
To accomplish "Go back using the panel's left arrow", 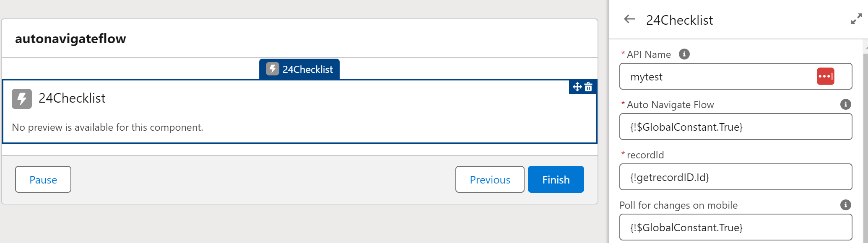I will click(629, 19).
